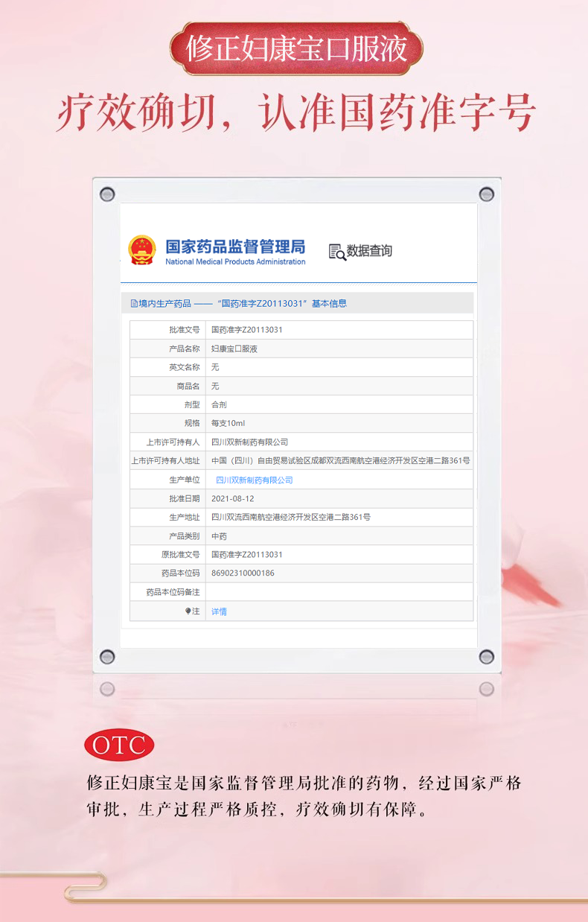Viewport: 588px width, 922px height.
Task: Click the 国家药品监督管理局 title text
Action: pos(235,246)
